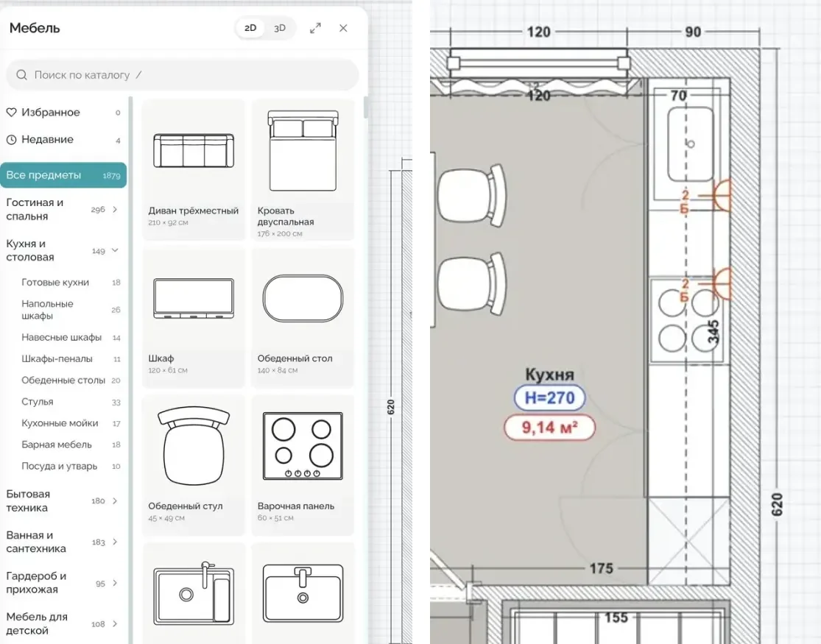Image resolution: width=821 pixels, height=644 pixels.
Task: Collapse Кухня и столовая category chevron
Action: 115,250
